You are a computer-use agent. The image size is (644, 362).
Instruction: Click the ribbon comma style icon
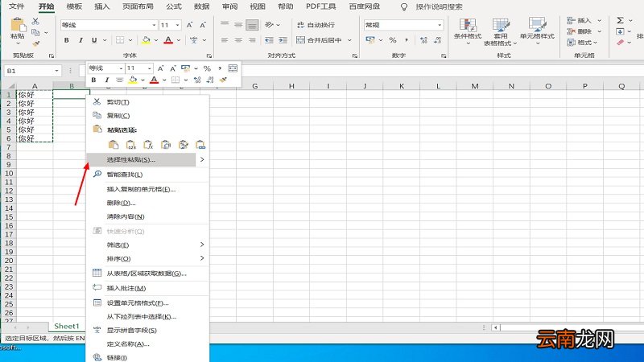407,39
